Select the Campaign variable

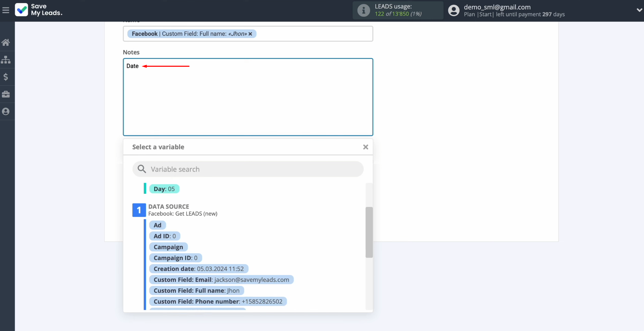click(168, 247)
